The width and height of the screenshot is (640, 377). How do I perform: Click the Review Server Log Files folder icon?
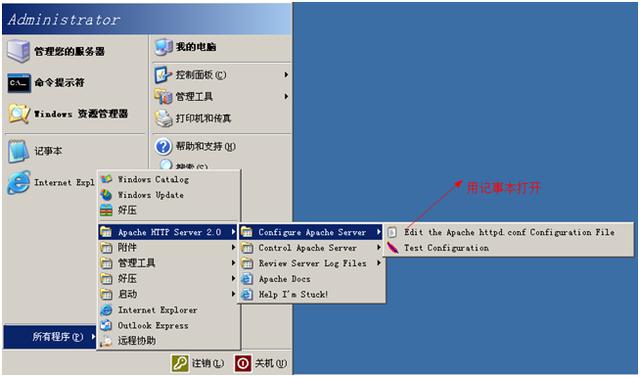[247, 263]
